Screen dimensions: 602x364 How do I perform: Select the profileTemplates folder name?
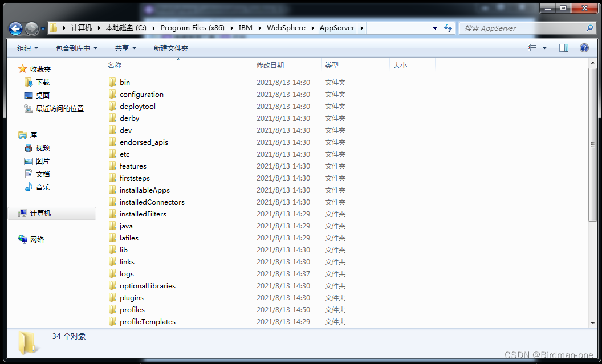point(148,321)
